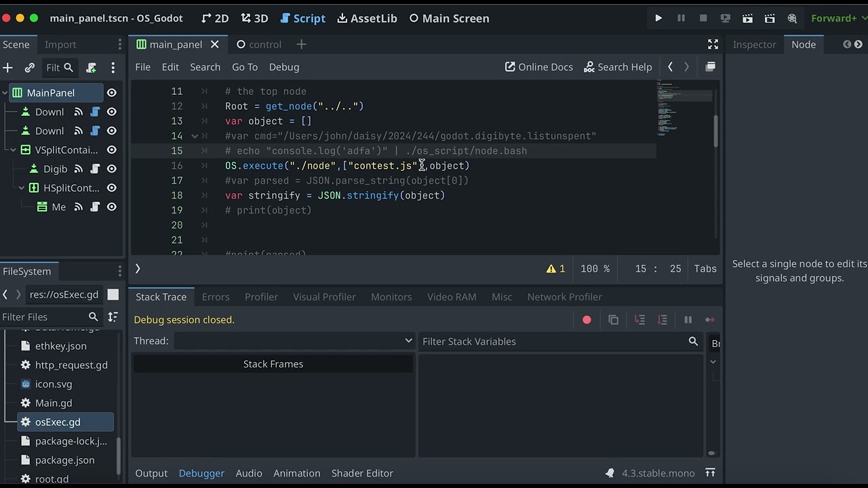This screenshot has width=868, height=488.
Task: Collapse the VSplitContai tree node
Action: tap(13, 150)
